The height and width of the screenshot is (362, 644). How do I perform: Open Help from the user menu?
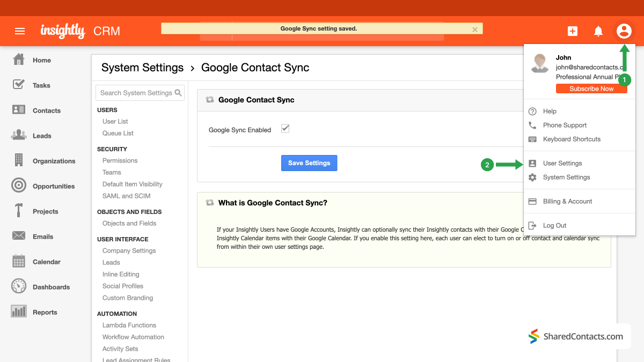click(x=550, y=111)
